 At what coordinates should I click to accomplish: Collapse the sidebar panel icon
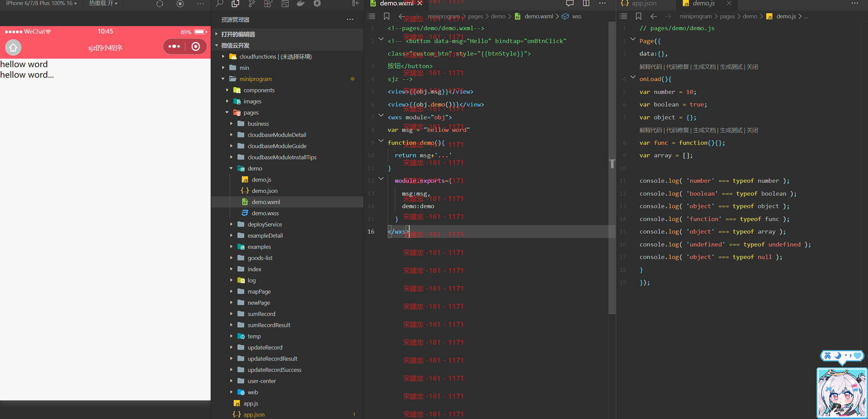coord(355,3)
